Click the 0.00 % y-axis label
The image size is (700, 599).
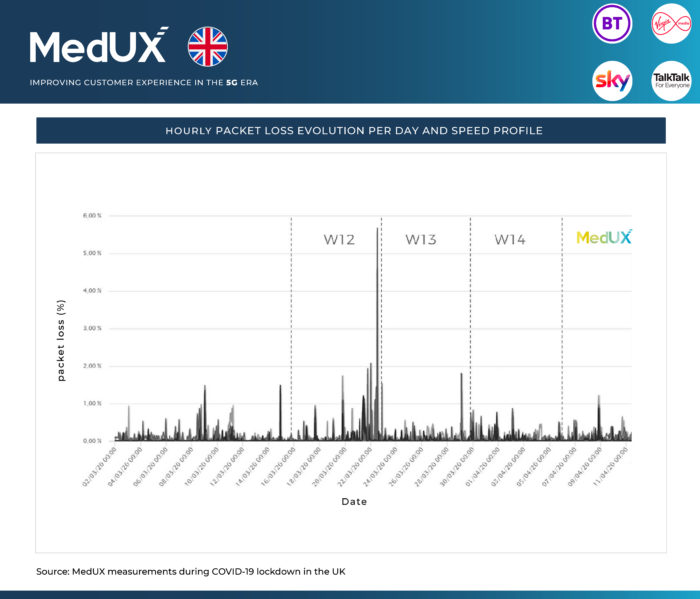(92, 441)
